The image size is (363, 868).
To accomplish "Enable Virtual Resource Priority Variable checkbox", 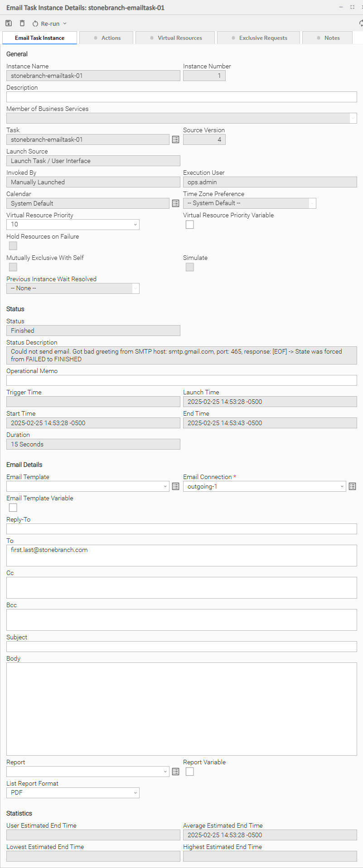I will tap(190, 225).
